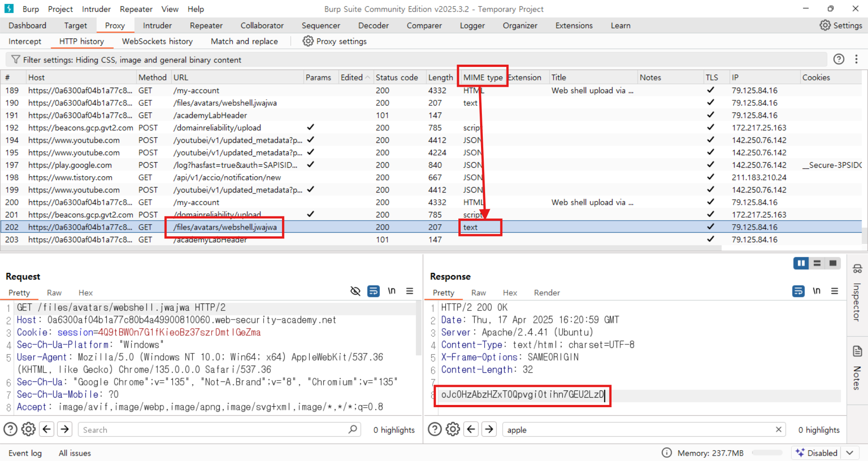This screenshot has height=461, width=868.
Task: Open the Request pane hamburger menu
Action: tap(410, 291)
